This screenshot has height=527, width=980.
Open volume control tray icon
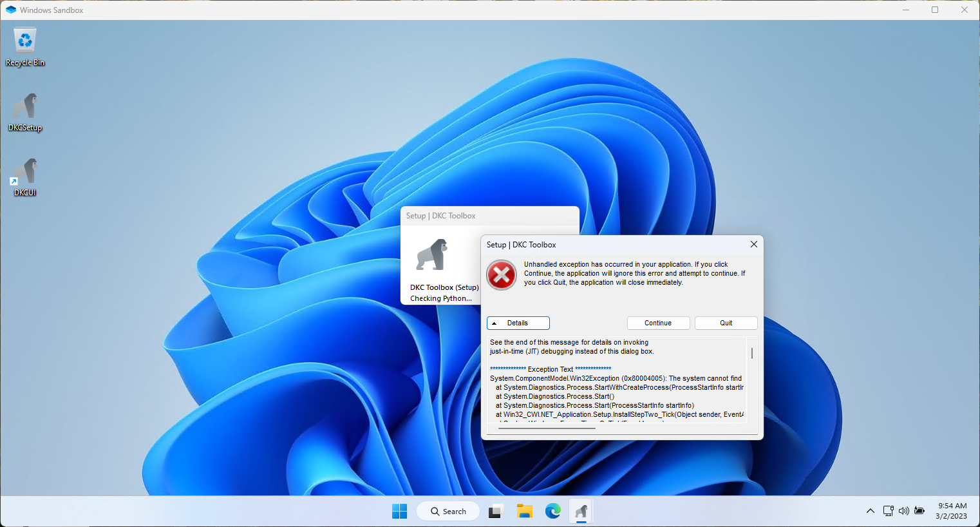point(904,511)
